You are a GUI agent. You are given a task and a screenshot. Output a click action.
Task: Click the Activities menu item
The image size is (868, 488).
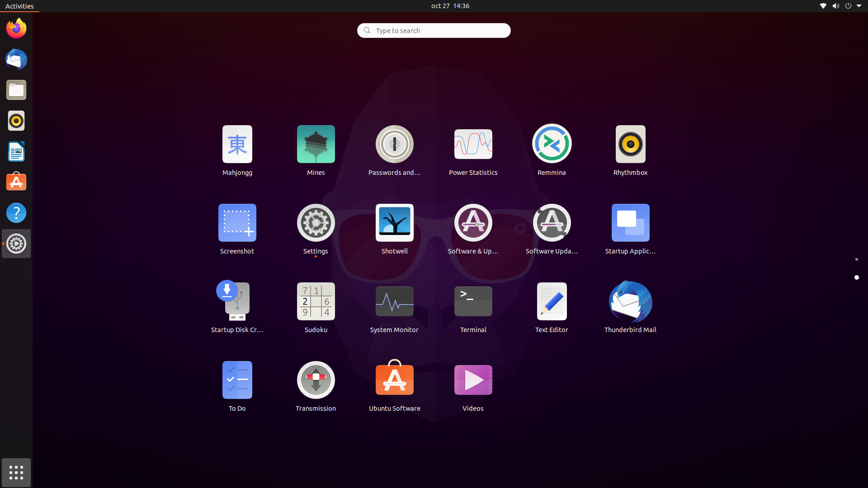point(20,5)
